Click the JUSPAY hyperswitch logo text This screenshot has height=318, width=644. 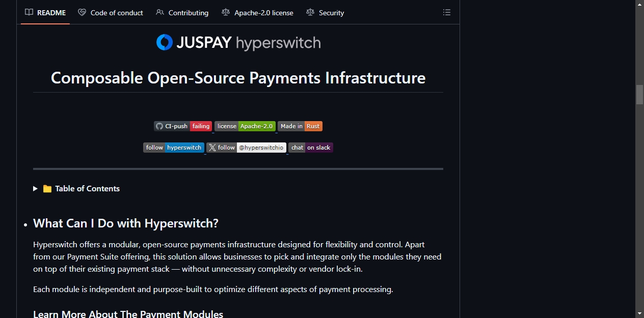click(x=249, y=43)
